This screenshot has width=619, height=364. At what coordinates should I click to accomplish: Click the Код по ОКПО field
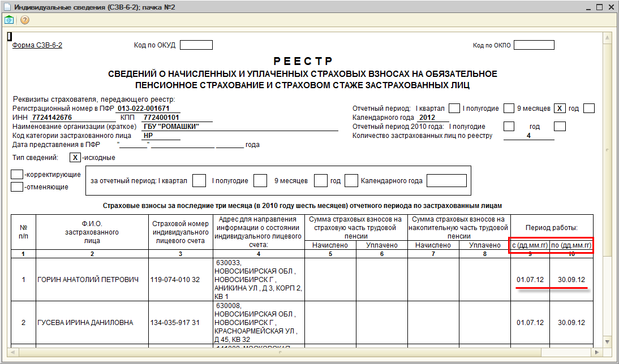pos(534,45)
